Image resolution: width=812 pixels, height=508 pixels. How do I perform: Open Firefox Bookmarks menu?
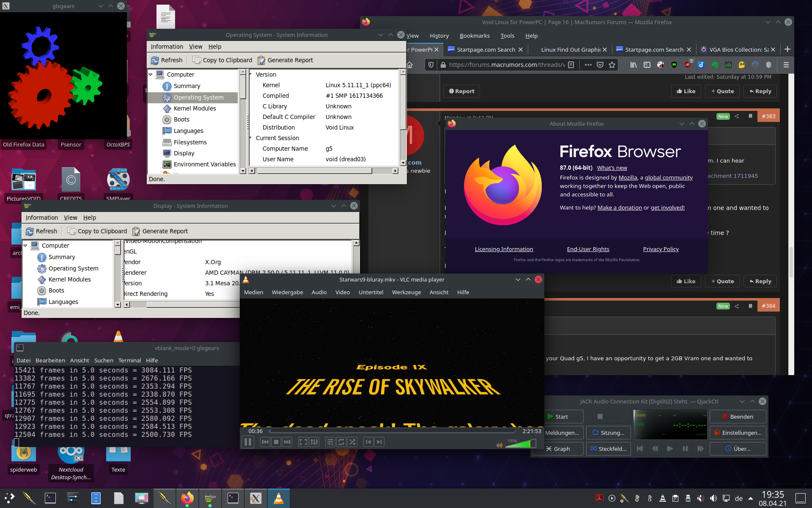pyautogui.click(x=475, y=36)
